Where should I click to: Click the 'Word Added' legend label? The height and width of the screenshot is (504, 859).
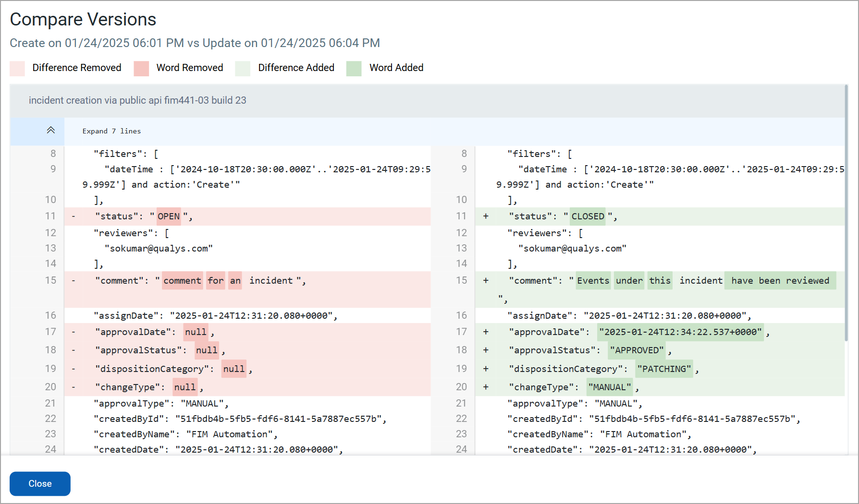[x=396, y=68]
